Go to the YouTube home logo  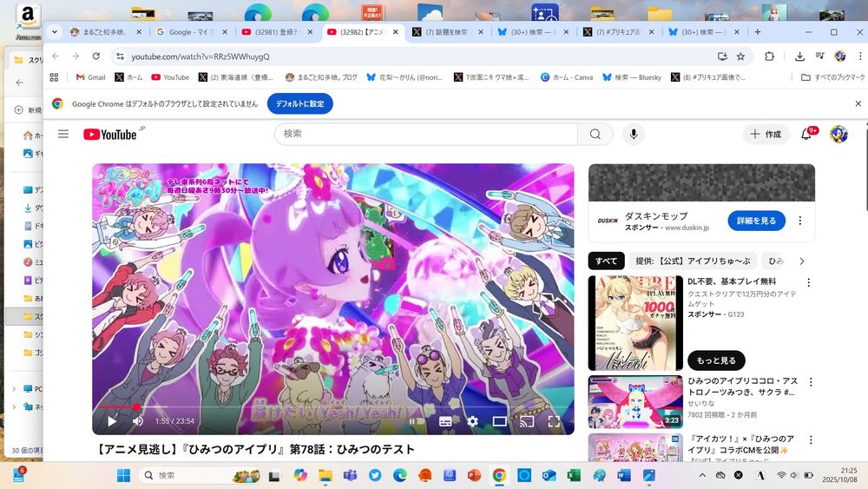[110, 135]
